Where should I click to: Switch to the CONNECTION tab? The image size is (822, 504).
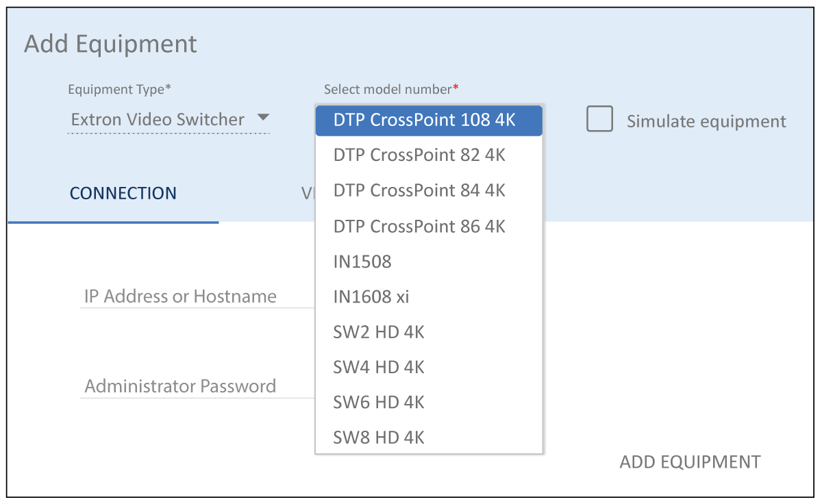[x=123, y=194]
